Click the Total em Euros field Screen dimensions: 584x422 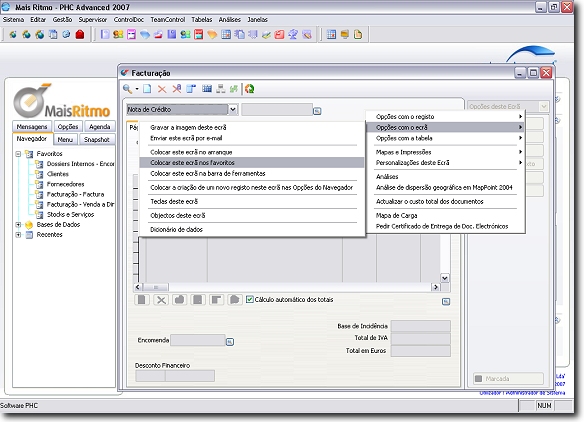[420, 351]
